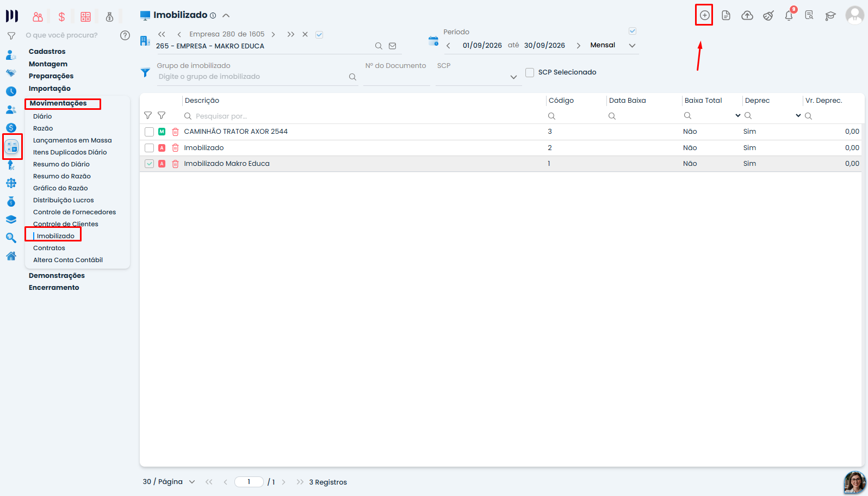
Task: Open the graduation cap training icon
Action: (x=830, y=16)
